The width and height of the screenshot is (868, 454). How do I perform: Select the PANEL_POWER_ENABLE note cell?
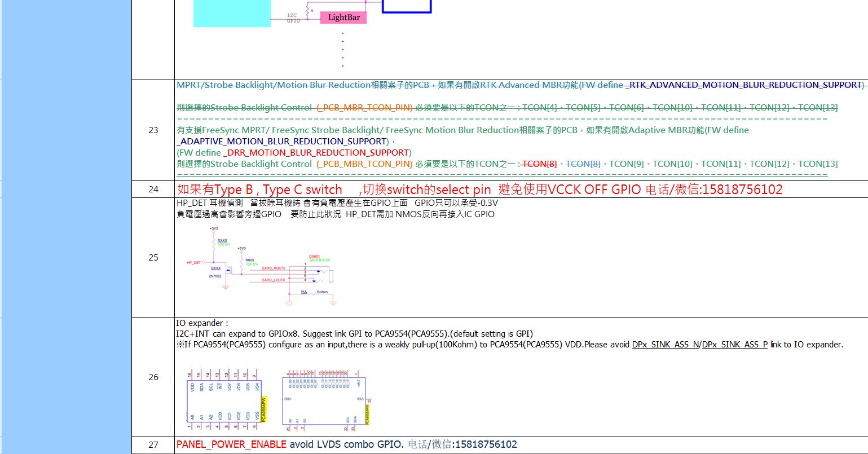346,444
